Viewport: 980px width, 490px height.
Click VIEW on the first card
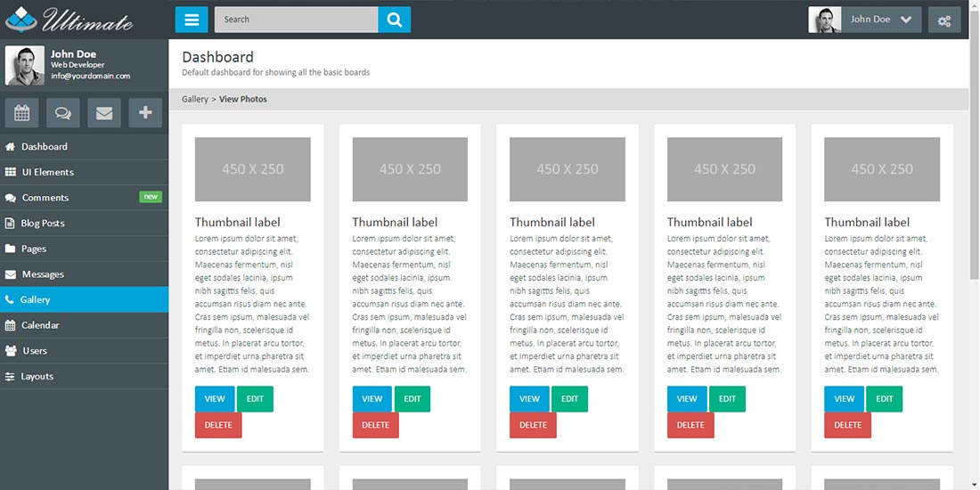point(215,399)
